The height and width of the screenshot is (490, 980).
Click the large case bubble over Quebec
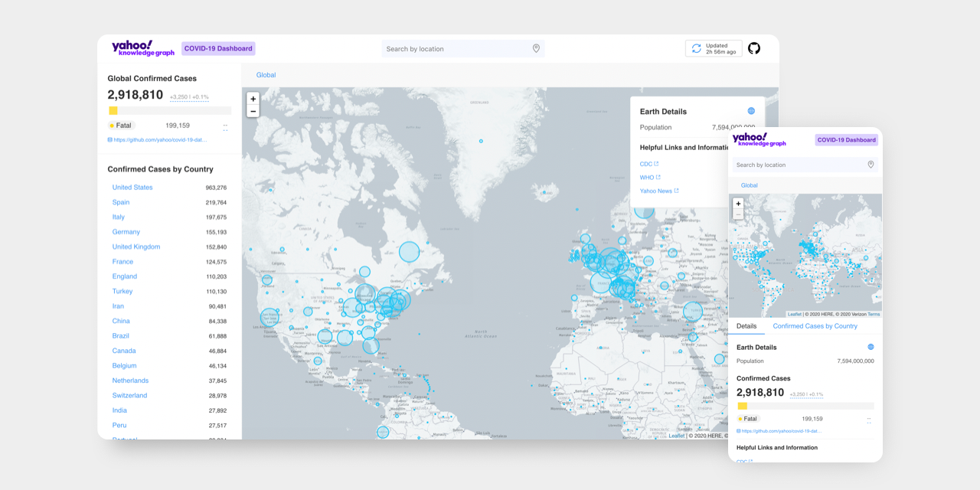(410, 252)
